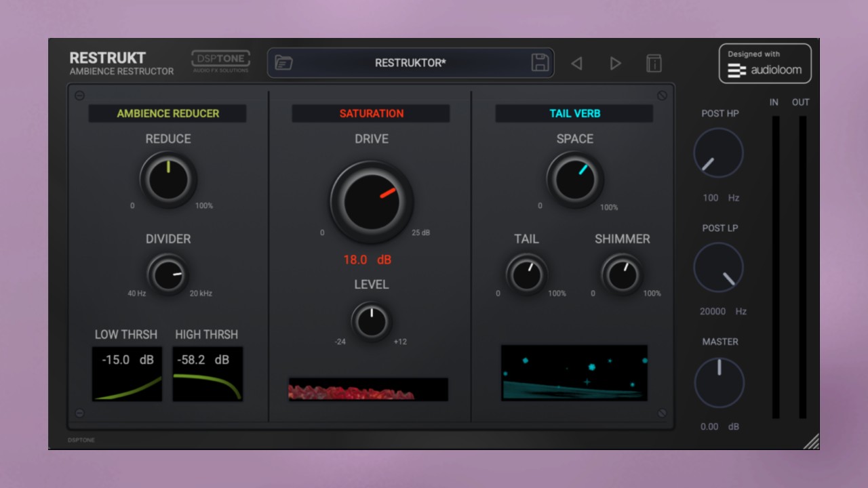
Task: Go to next preset arrow
Action: (615, 63)
